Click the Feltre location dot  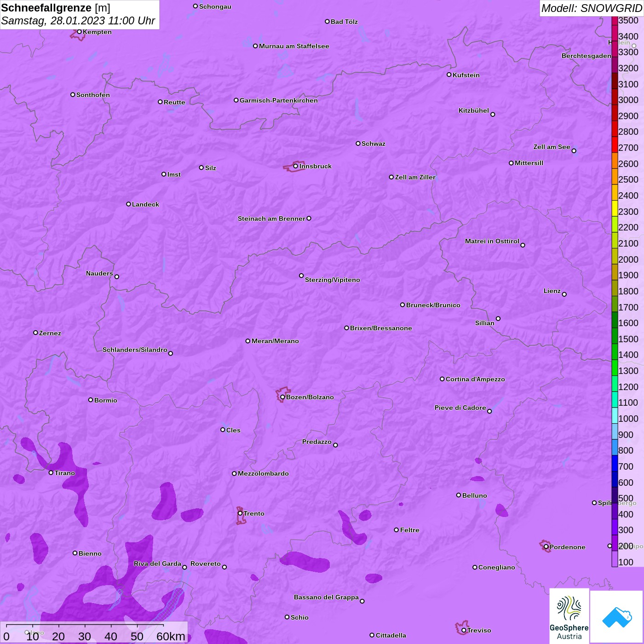point(397,530)
